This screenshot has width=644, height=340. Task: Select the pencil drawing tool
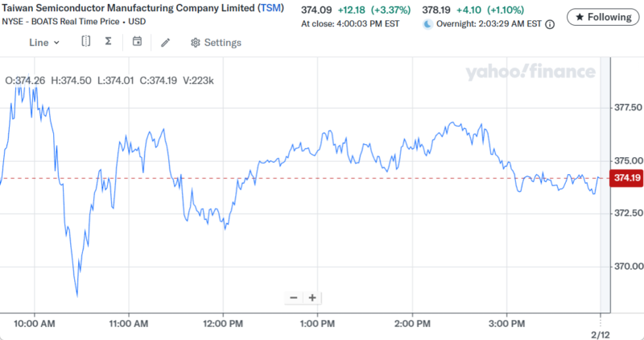tap(166, 43)
